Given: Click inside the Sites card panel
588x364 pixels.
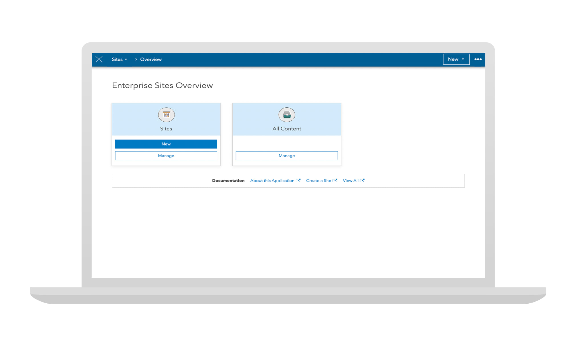Looking at the screenshot, I should (166, 120).
